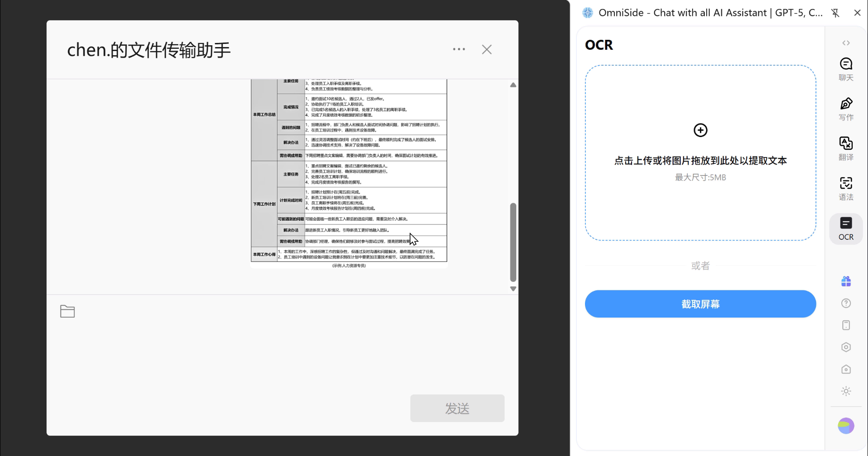Click the gift rewards icon
The height and width of the screenshot is (456, 868).
point(846,281)
